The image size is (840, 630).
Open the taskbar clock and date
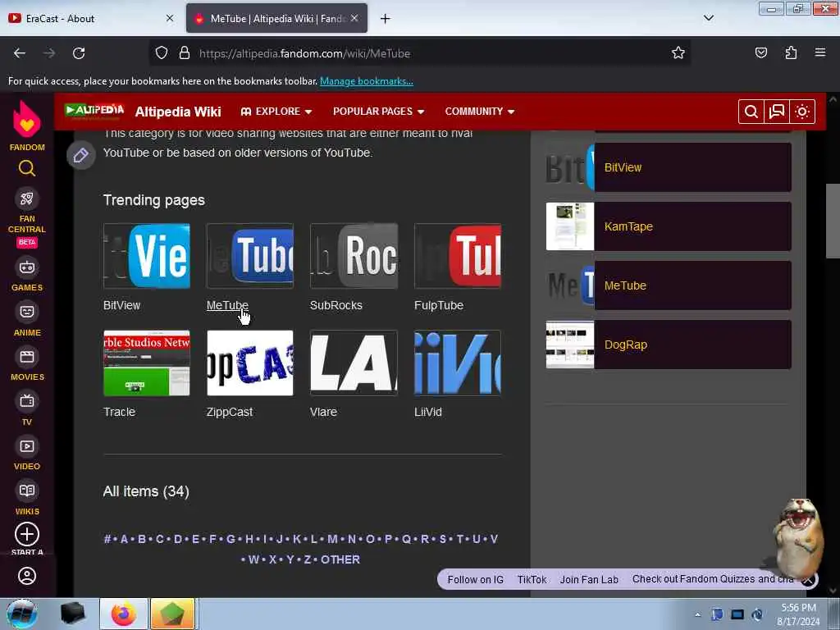tap(798, 614)
